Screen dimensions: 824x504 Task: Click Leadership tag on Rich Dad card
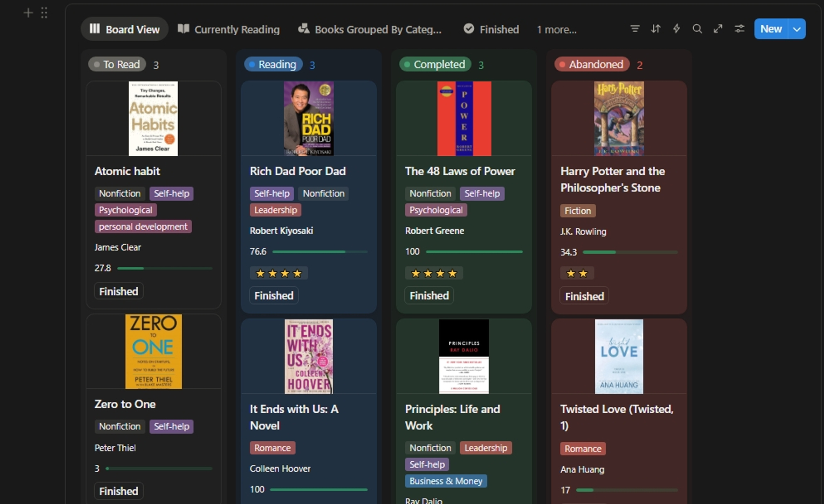(275, 210)
